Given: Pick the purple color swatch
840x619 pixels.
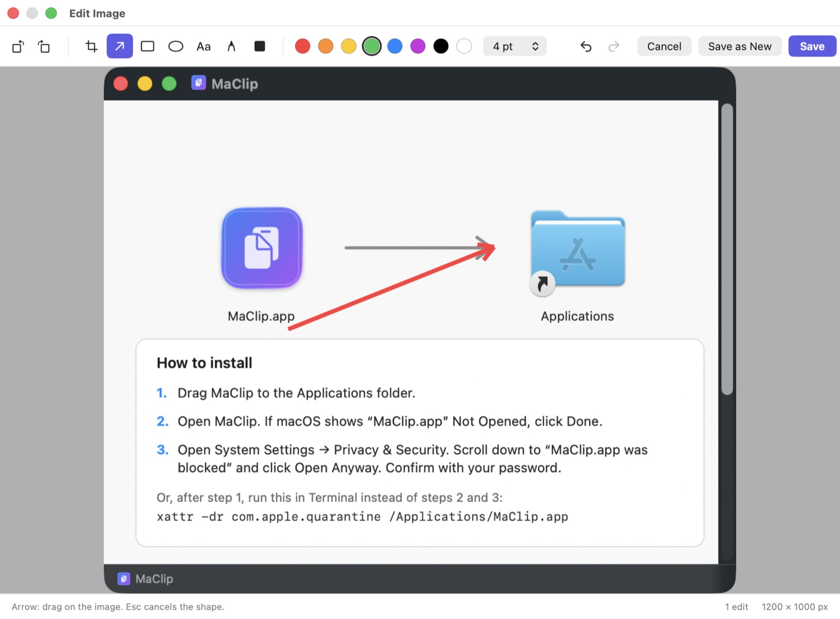Looking at the screenshot, I should [x=418, y=46].
